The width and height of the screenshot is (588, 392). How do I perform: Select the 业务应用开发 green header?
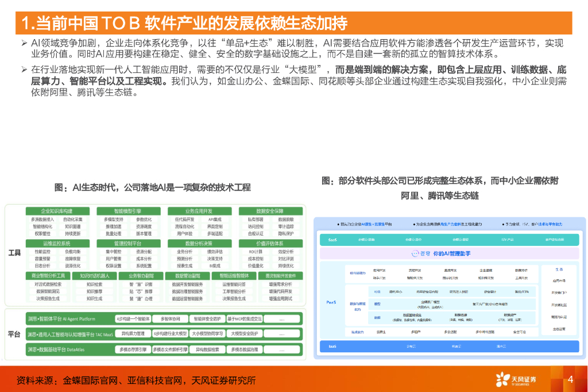tap(199, 212)
